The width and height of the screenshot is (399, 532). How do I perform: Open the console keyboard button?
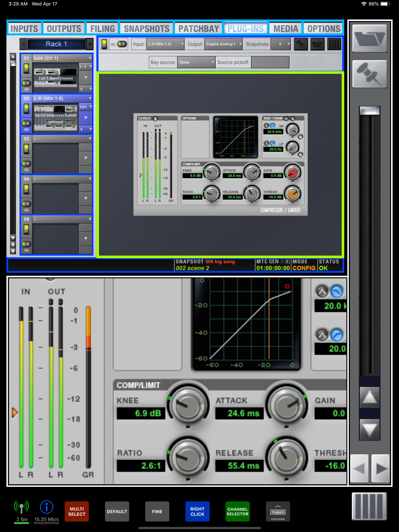coord(278,511)
